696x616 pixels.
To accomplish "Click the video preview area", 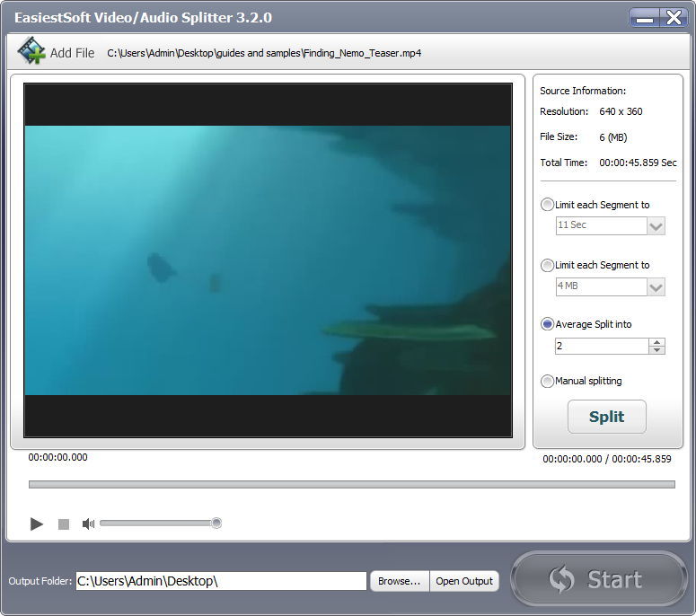I will 269,260.
